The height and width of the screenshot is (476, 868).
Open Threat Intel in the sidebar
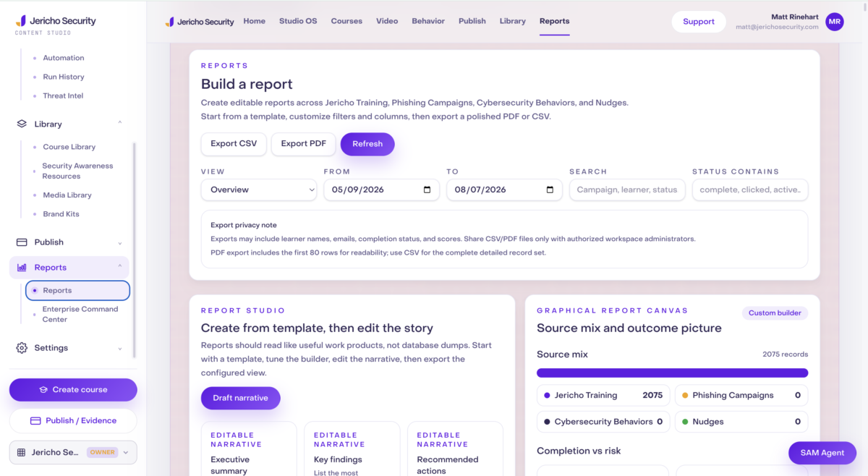63,95
